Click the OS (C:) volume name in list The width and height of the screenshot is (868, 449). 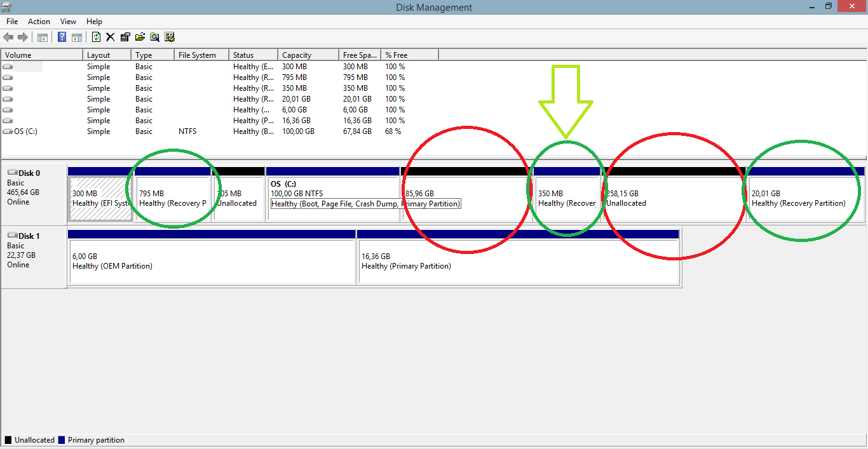(x=25, y=131)
